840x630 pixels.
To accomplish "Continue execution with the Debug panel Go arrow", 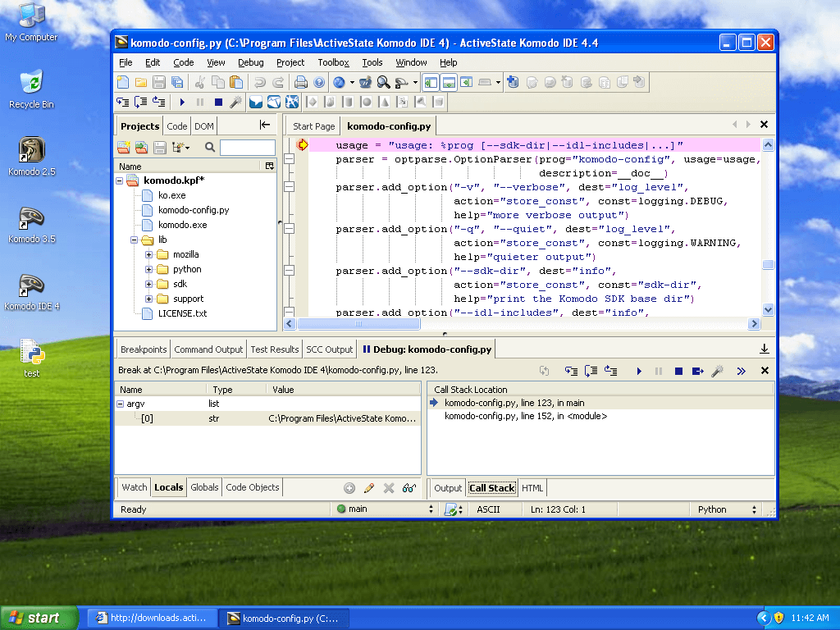I will pos(639,372).
